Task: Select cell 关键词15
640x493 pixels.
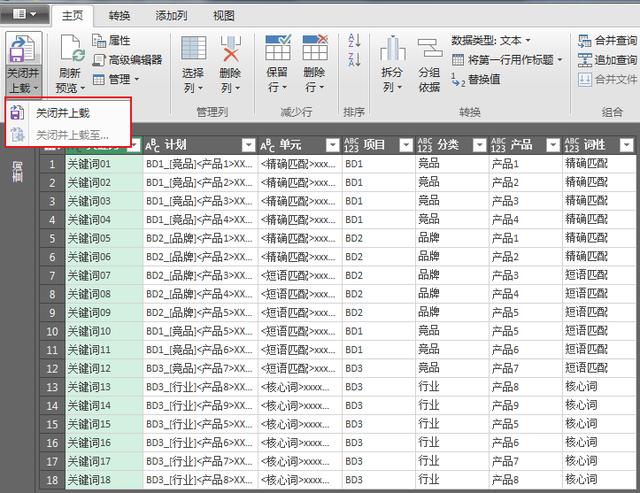Action: tap(104, 424)
